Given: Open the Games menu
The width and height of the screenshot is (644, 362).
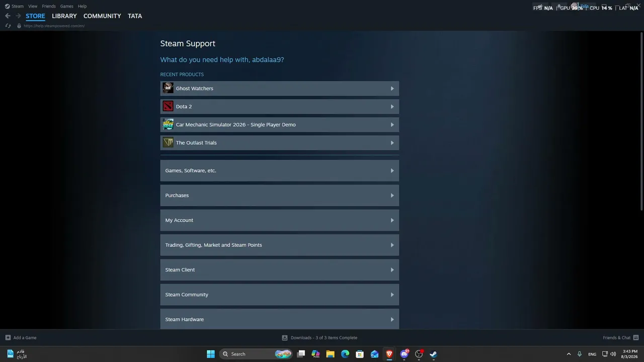Looking at the screenshot, I should pyautogui.click(x=66, y=6).
